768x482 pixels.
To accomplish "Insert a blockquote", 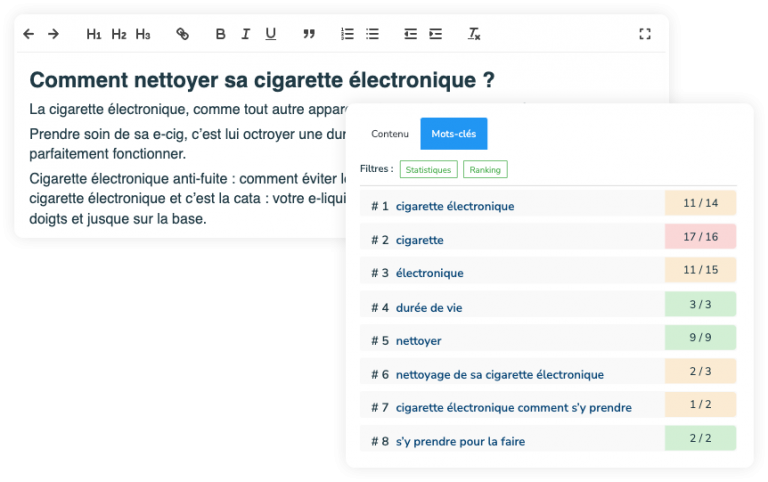I will [309, 34].
